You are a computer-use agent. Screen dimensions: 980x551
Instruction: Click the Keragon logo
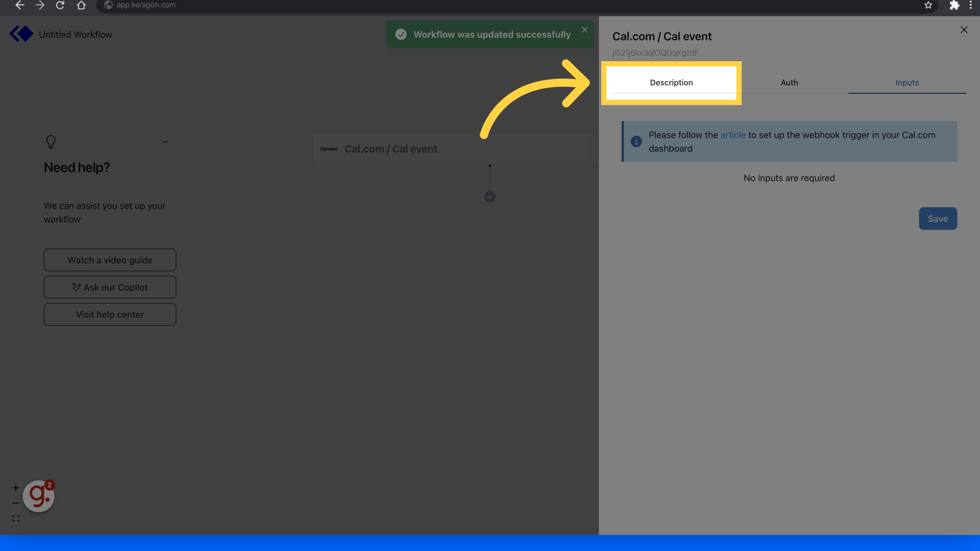tap(21, 34)
